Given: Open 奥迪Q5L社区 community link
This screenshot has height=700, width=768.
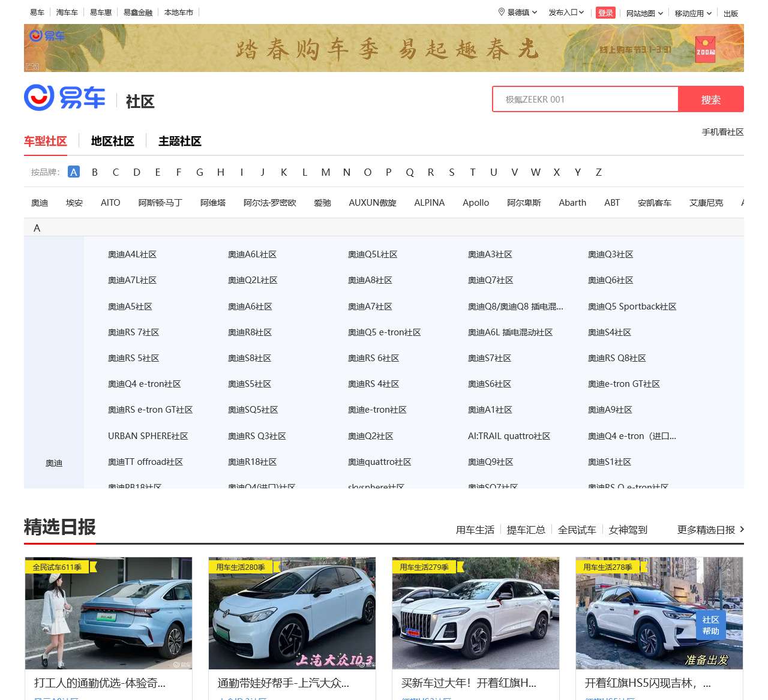Looking at the screenshot, I should [373, 254].
